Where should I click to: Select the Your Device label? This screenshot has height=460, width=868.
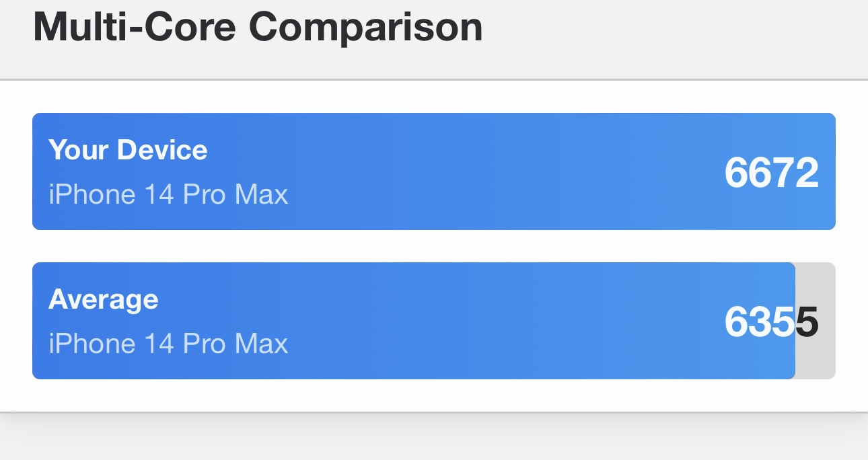(128, 149)
